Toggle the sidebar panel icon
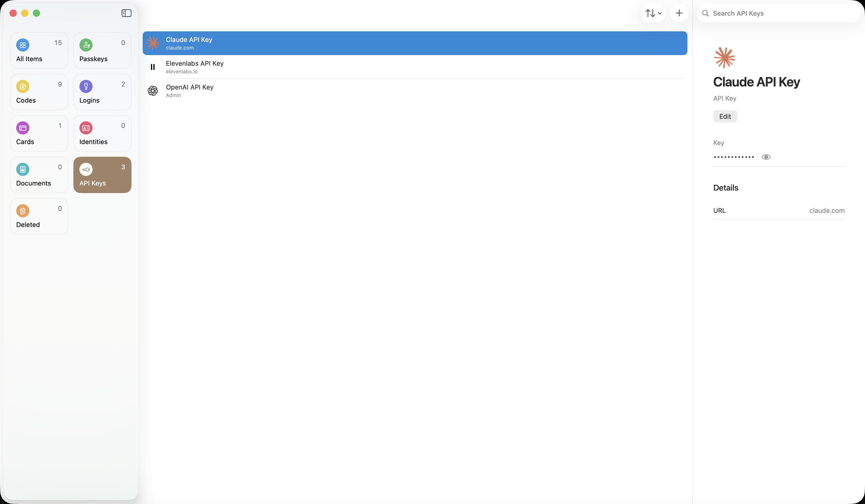Screen dimensions: 865x504 click(126, 13)
